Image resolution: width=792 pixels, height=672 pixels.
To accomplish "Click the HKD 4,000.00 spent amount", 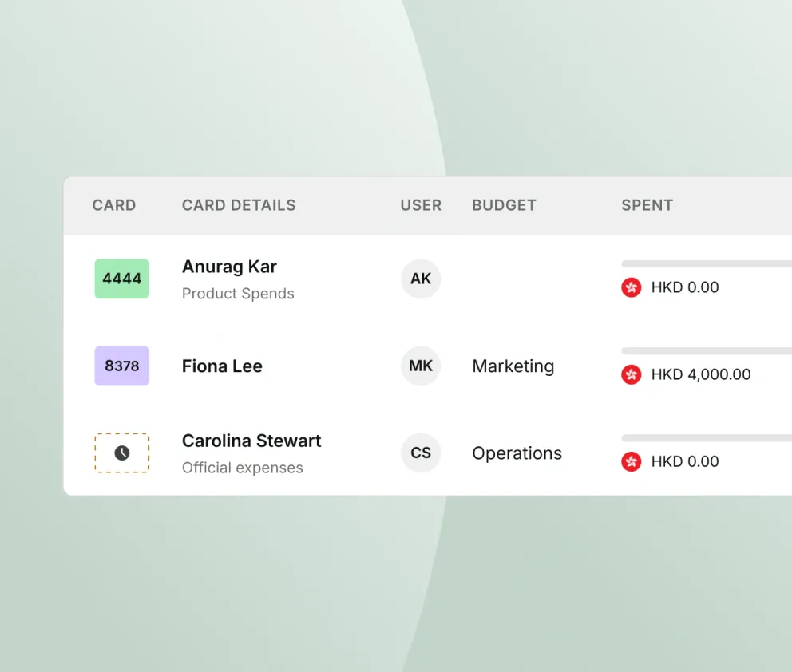I will [700, 374].
